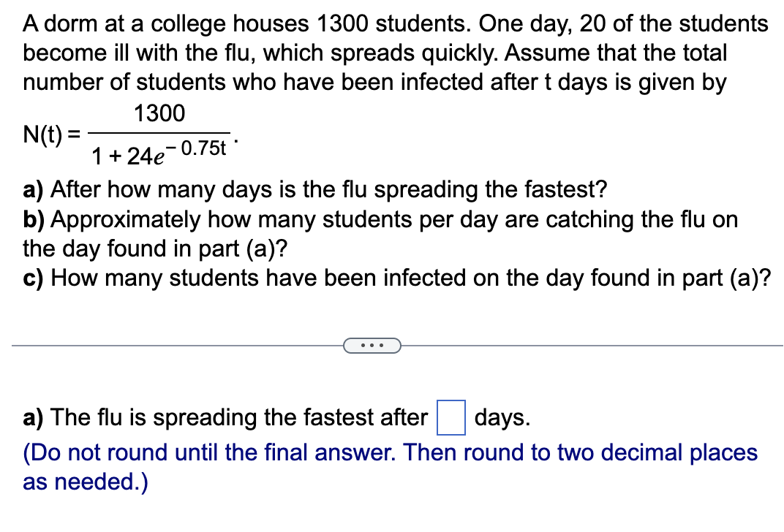Click the horizontal divider line
Viewport: 784px width, 532px height.
click(183, 345)
